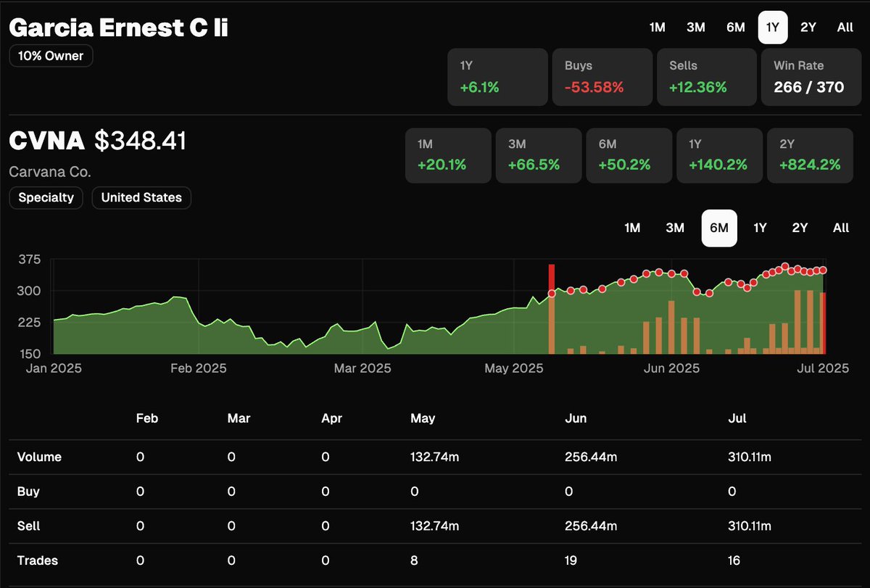Click the Specialty tag
Image resolution: width=870 pixels, height=588 pixels.
[x=46, y=198]
